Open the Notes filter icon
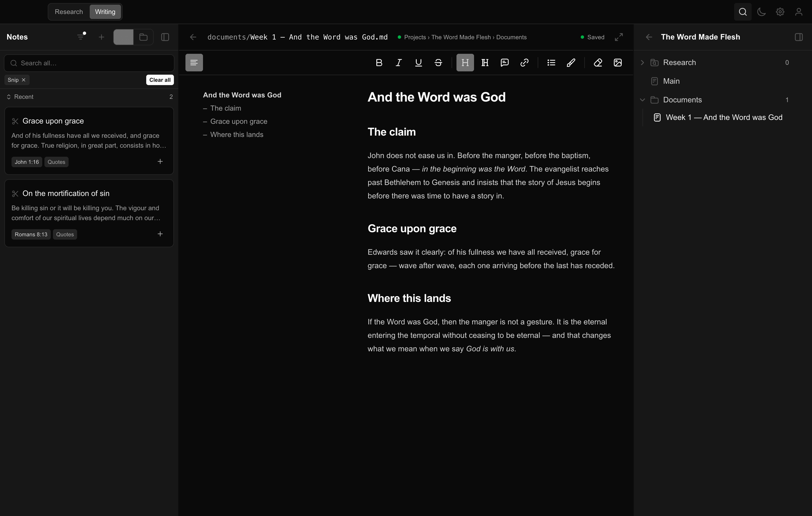This screenshot has width=812, height=516. click(x=81, y=37)
